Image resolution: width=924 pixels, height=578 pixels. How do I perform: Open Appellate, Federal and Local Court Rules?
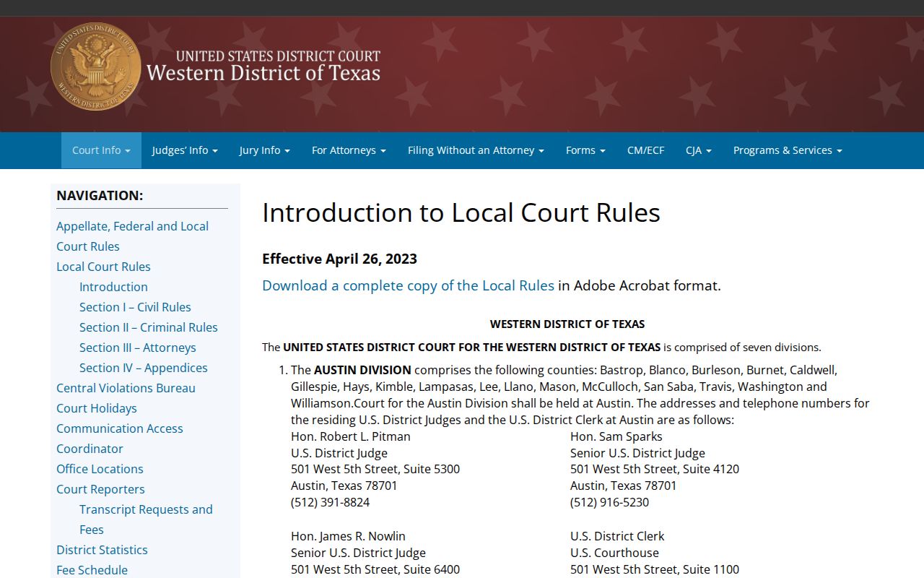pyautogui.click(x=132, y=236)
